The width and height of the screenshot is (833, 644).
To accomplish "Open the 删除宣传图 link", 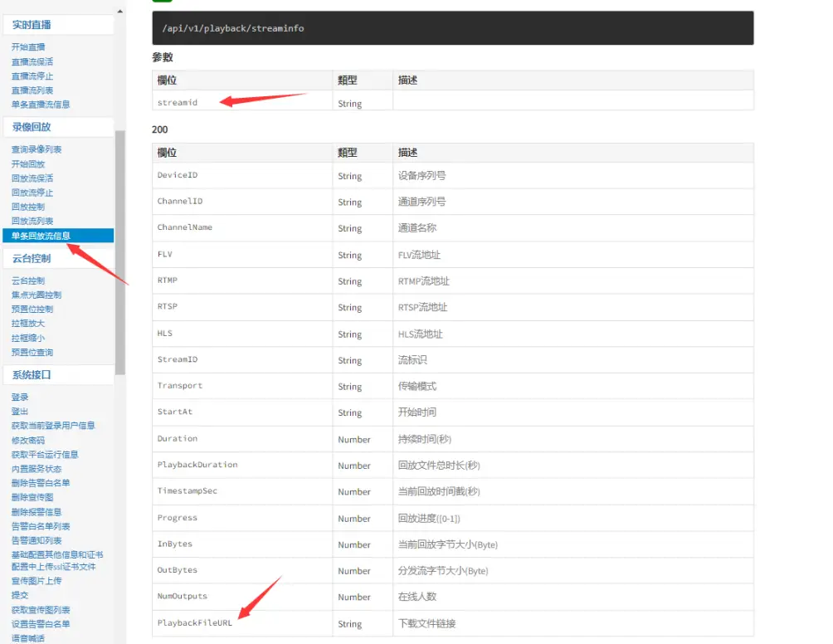I will click(x=32, y=497).
